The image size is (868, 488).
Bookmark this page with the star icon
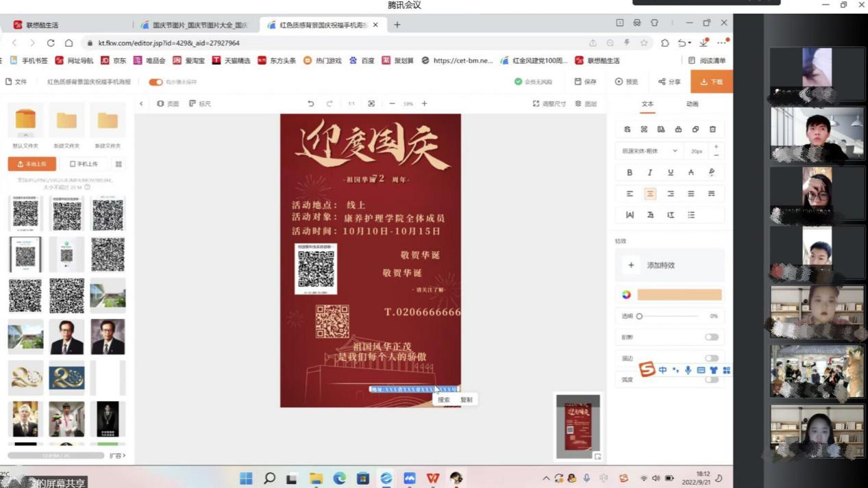(x=644, y=42)
